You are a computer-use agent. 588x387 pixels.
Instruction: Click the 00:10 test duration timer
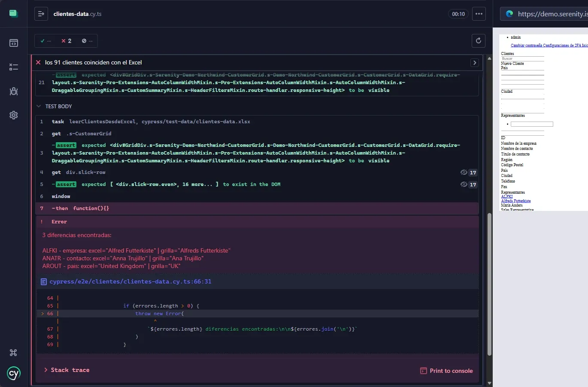458,14
